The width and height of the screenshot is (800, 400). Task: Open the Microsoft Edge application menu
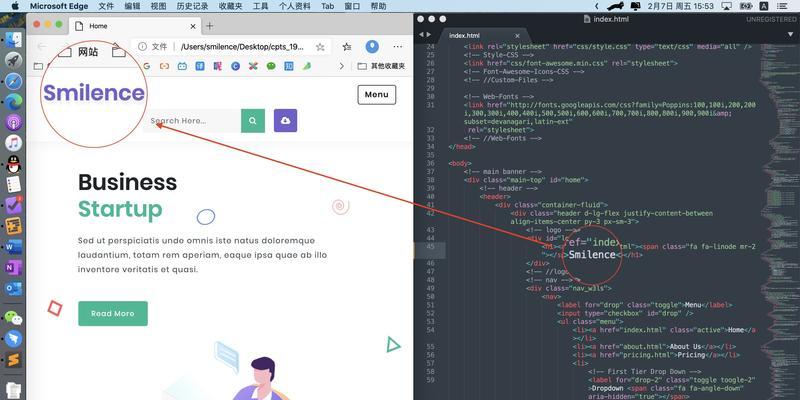pyautogui.click(x=59, y=6)
